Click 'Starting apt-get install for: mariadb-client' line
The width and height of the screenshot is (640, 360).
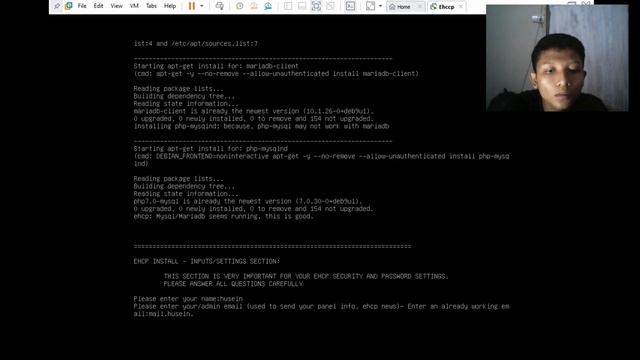coord(216,66)
